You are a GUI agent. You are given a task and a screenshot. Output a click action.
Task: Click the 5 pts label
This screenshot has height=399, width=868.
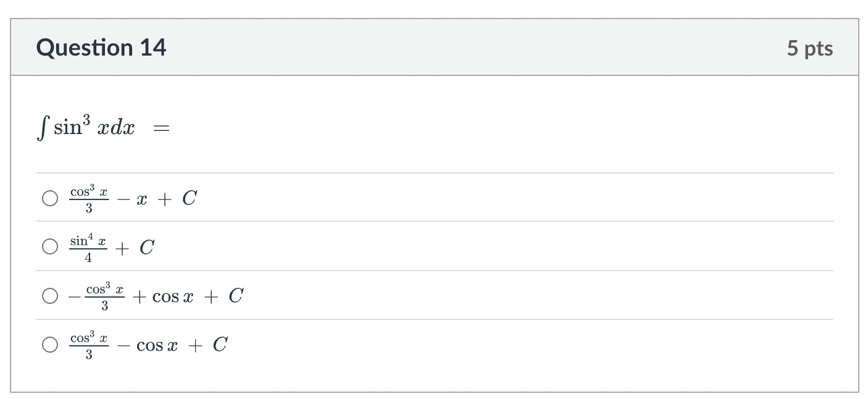coord(810,48)
